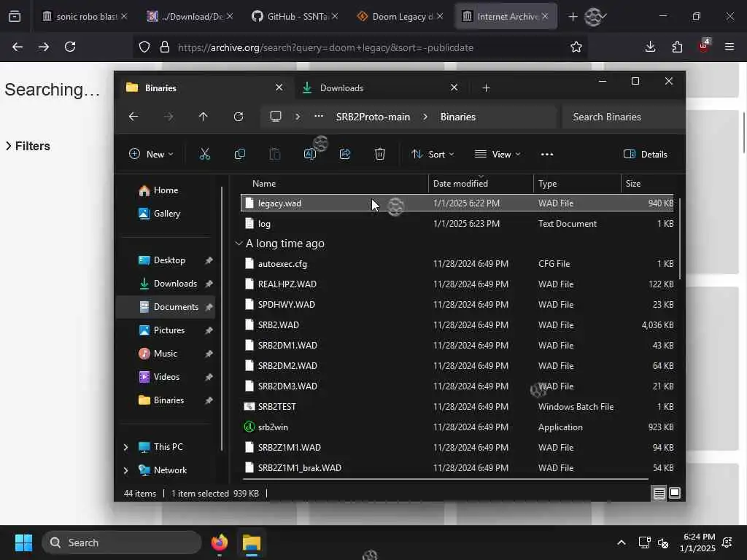Open Firefox application hamburger menu
747x560 pixels.
[x=729, y=47]
